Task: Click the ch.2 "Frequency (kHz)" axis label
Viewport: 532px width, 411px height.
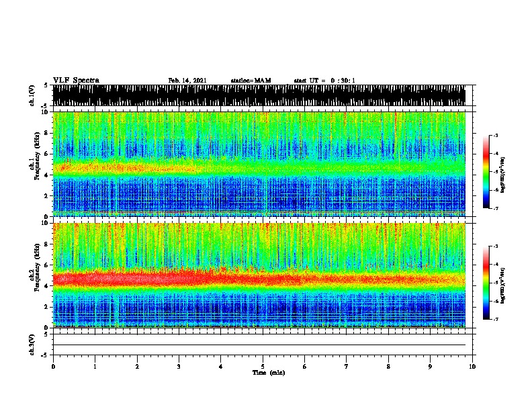Action: (37, 267)
